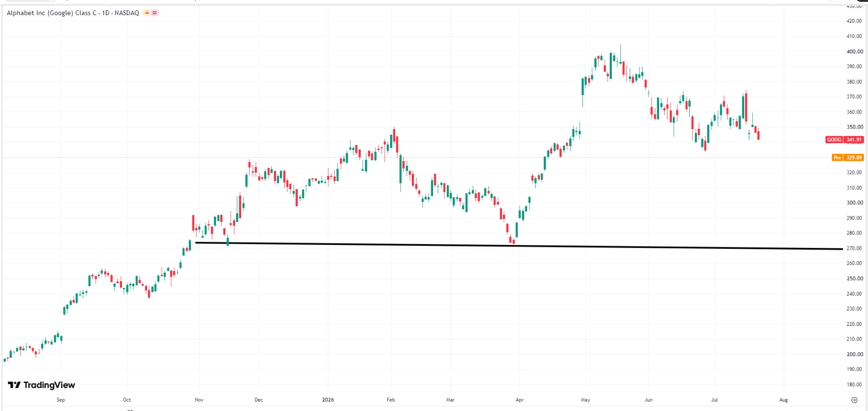Screen dimensions: 868x411
Task: Click the Jul time axis label
Action: click(x=714, y=400)
